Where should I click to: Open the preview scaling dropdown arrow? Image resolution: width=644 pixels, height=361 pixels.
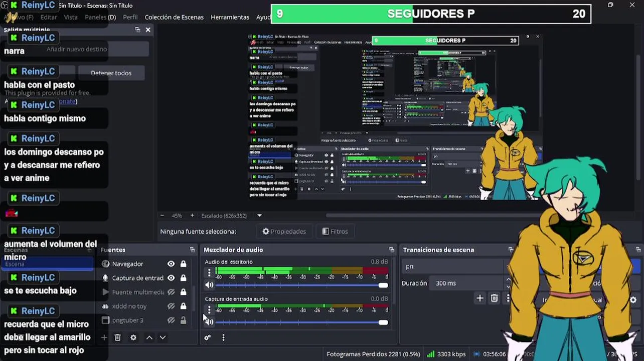[259, 216]
